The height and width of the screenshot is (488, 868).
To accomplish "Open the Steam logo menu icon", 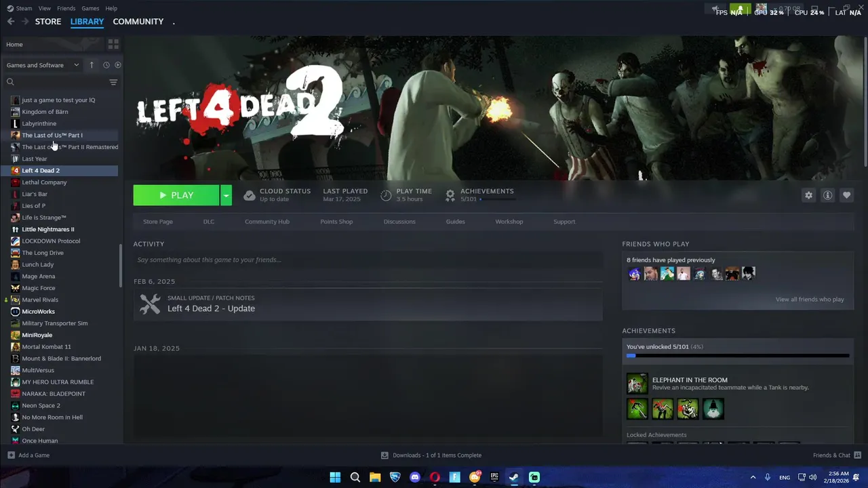I will coord(9,8).
